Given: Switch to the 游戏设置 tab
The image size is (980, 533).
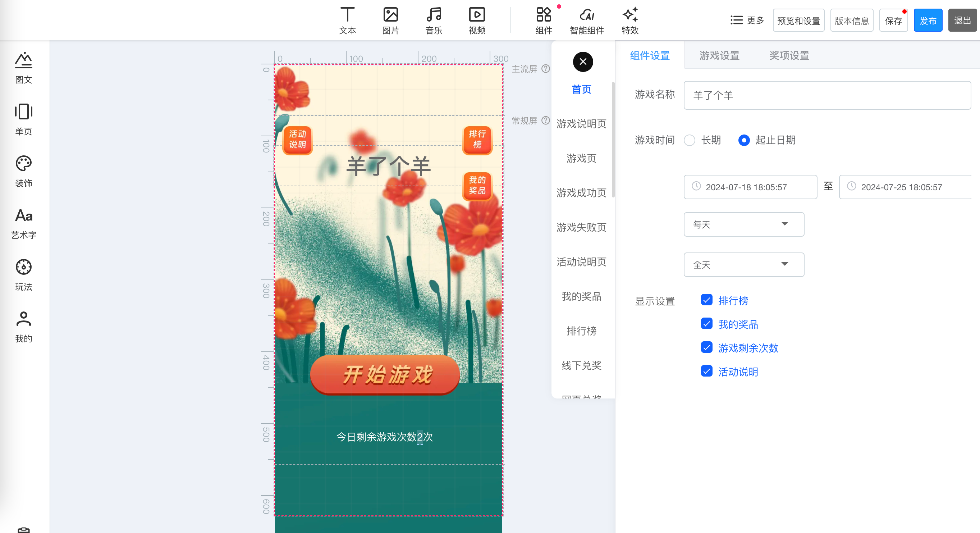Looking at the screenshot, I should pyautogui.click(x=719, y=56).
